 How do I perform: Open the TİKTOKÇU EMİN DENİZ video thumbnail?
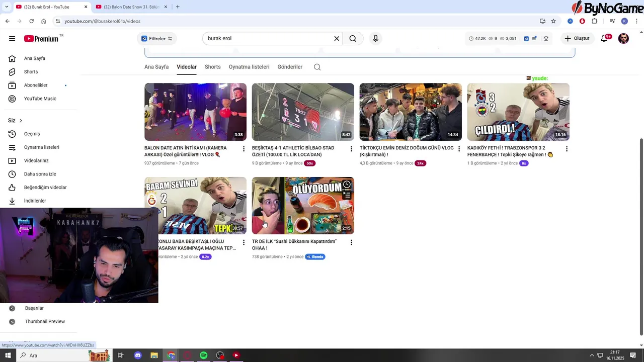pyautogui.click(x=411, y=112)
